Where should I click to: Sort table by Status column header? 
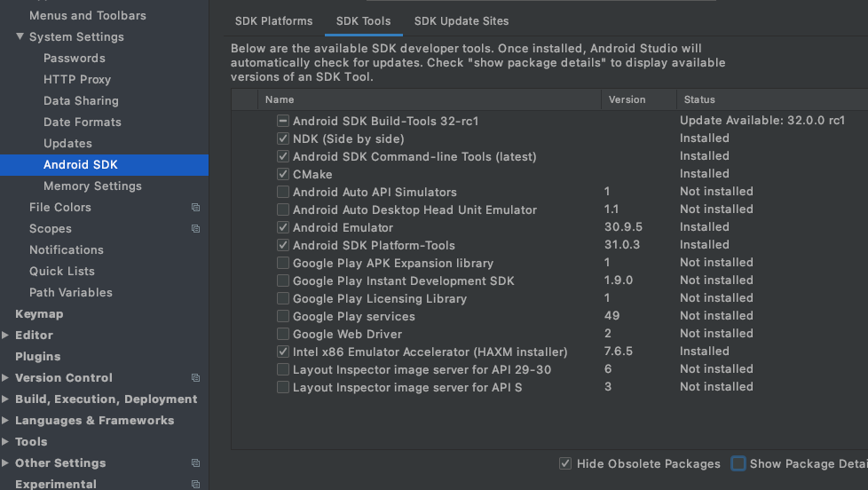click(773, 99)
